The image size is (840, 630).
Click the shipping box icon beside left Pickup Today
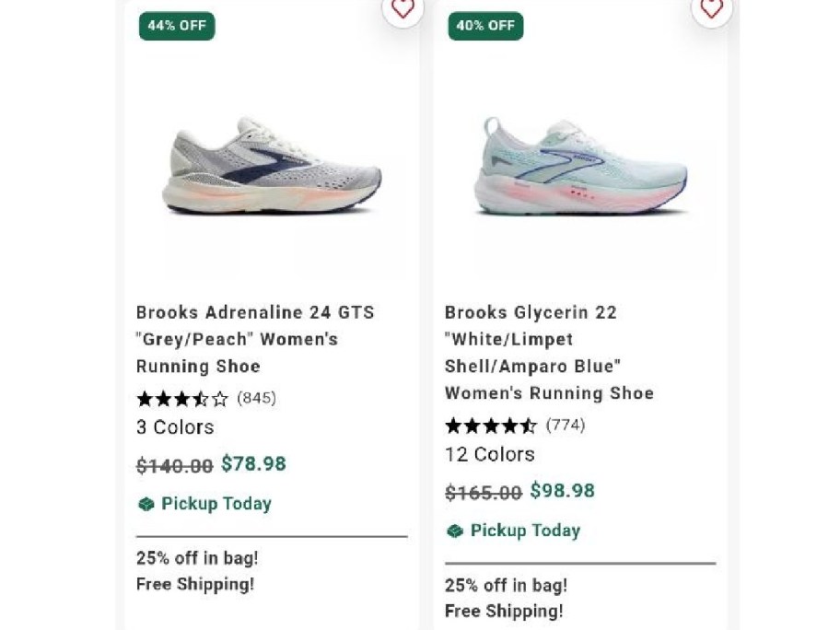146,504
